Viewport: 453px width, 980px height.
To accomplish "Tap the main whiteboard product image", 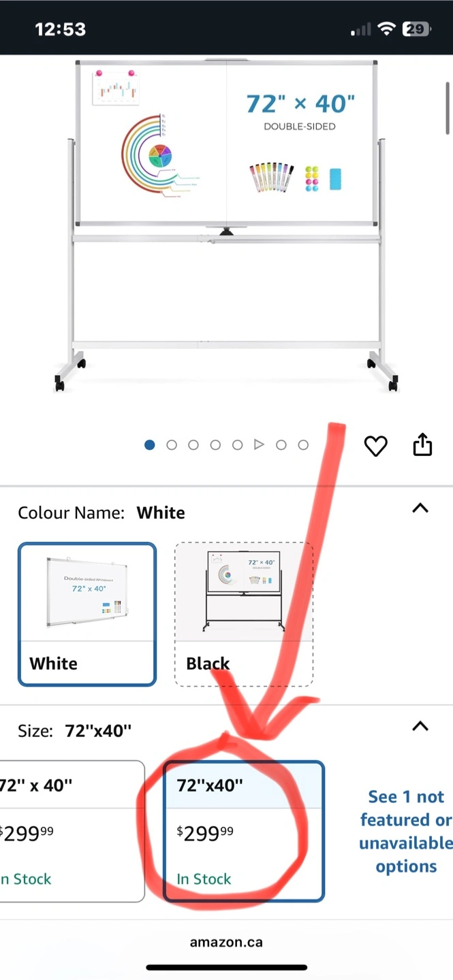I will tap(226, 225).
